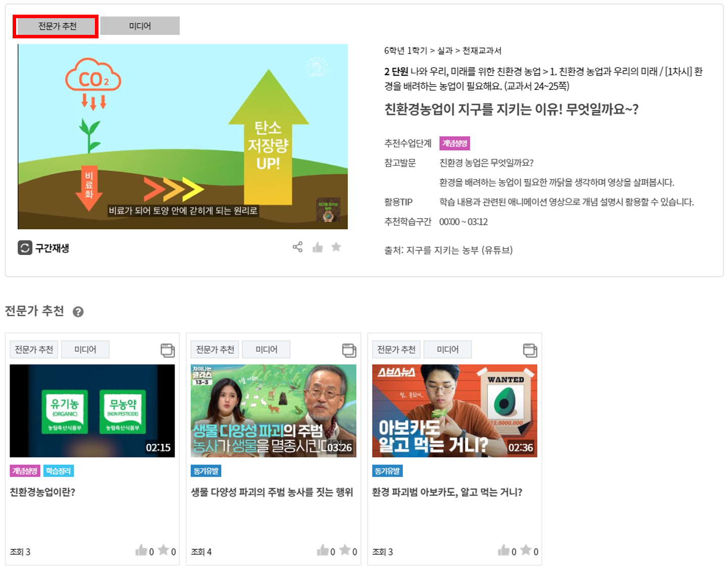Open title link 친환경농업이란?
The image size is (728, 568).
point(42,492)
